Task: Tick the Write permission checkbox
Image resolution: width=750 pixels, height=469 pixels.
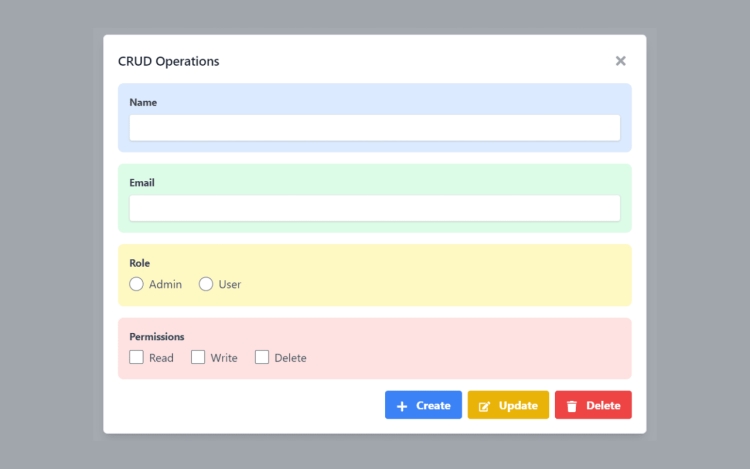Action: 198,357
